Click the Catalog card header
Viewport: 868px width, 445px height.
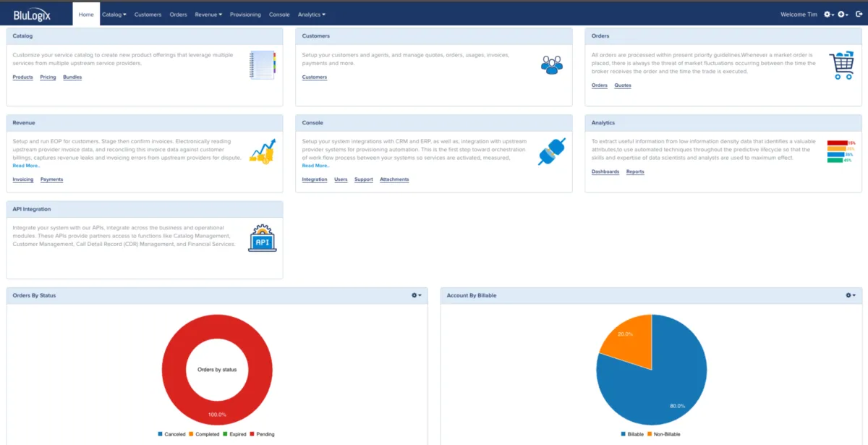click(x=145, y=35)
